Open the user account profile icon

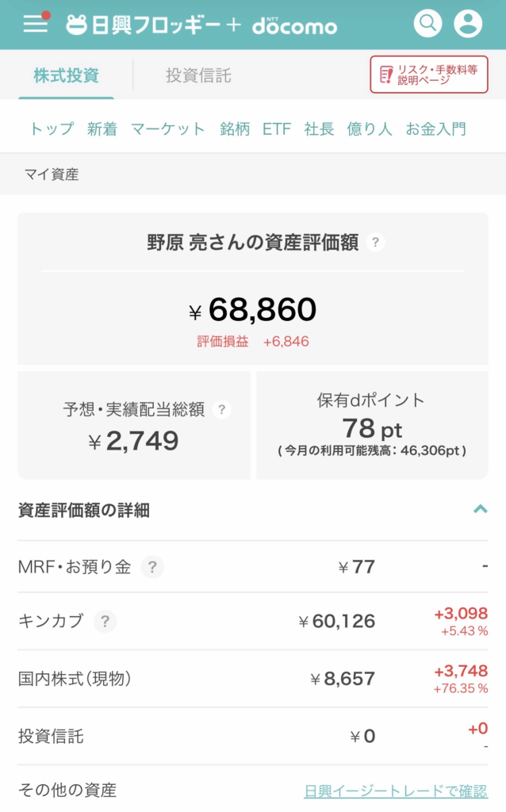point(468,24)
